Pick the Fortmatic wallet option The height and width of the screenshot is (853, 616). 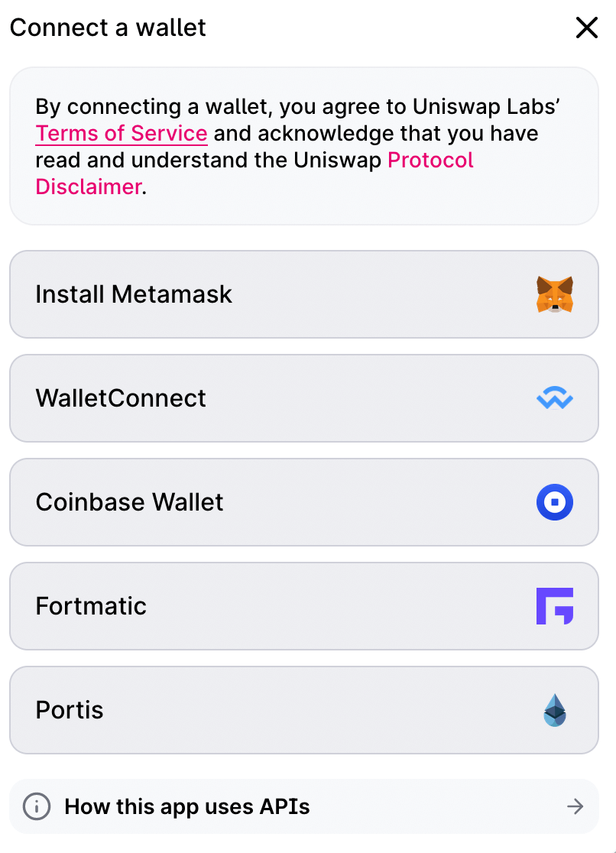click(304, 606)
